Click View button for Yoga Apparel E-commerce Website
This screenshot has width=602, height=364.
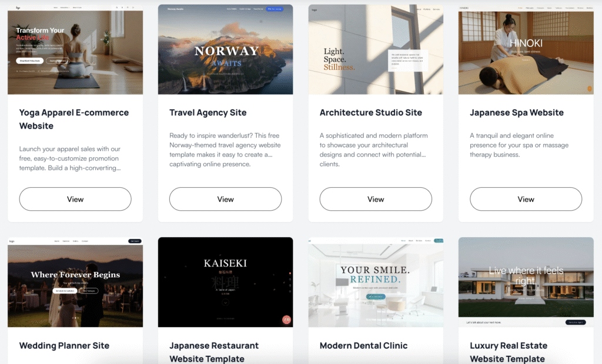coord(75,199)
